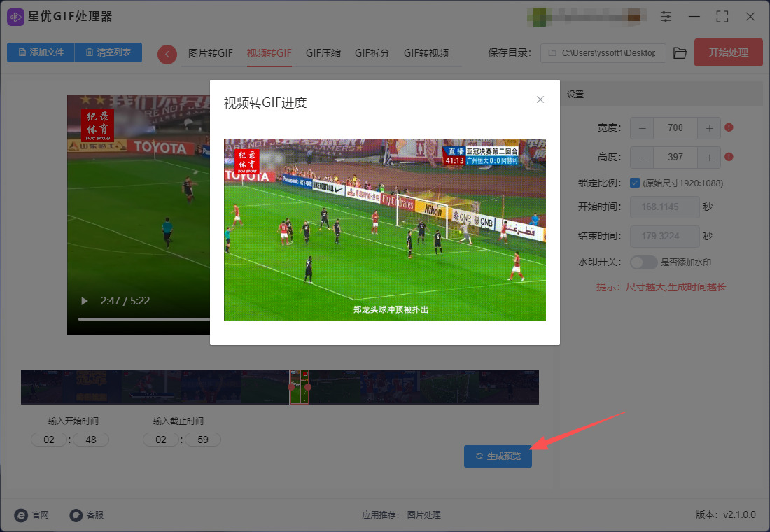Viewport: 770px width, 532px height.
Task: Click the 结束时间 field 179.3224
Action: pos(664,237)
